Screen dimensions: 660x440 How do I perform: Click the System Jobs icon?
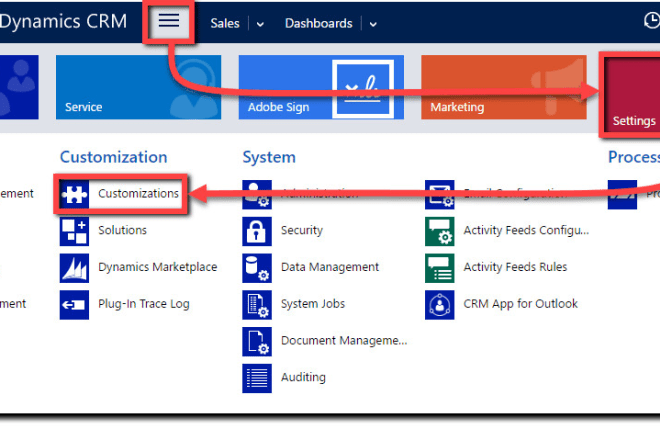[x=257, y=304]
